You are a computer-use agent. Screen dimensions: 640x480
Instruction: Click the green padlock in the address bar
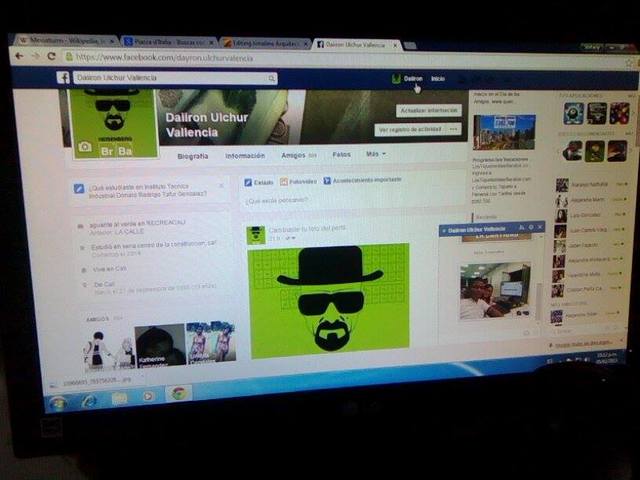[x=69, y=57]
